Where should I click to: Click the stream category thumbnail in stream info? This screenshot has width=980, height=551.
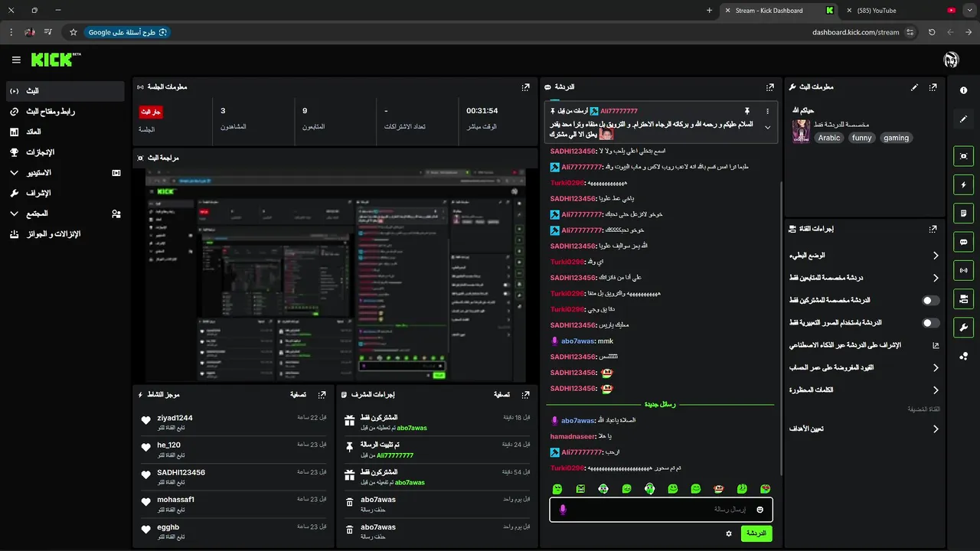[x=801, y=131]
